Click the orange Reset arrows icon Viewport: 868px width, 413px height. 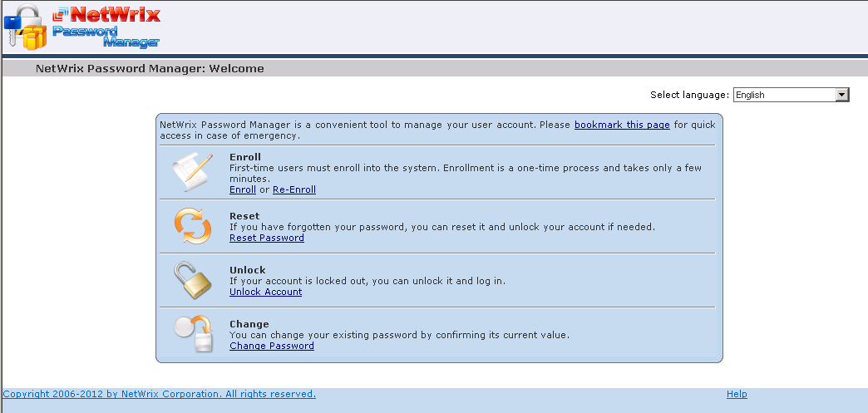(193, 226)
